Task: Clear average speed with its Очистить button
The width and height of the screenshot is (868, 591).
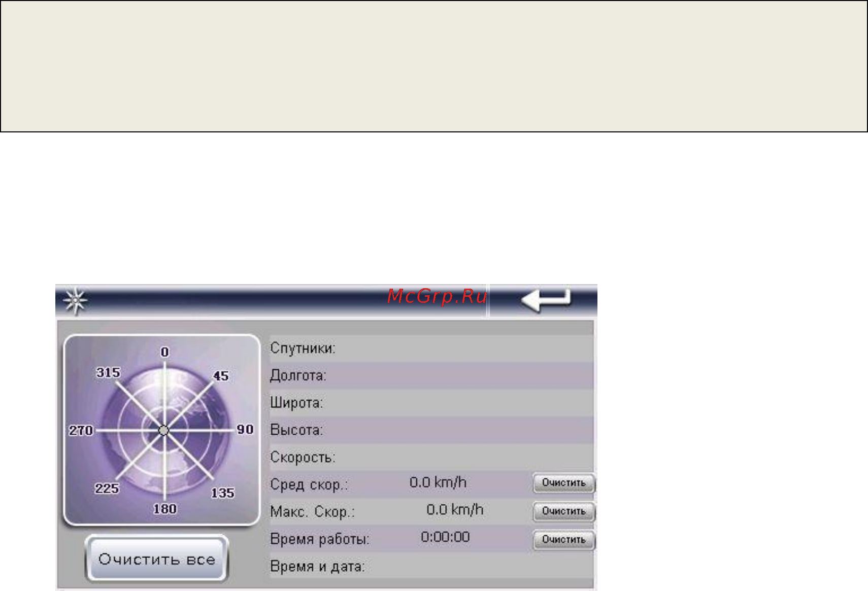Action: [563, 483]
